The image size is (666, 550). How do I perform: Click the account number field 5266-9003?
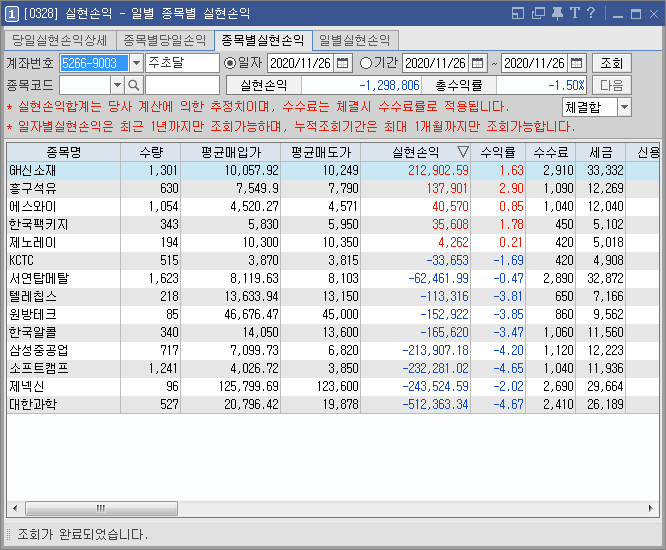tap(94, 63)
